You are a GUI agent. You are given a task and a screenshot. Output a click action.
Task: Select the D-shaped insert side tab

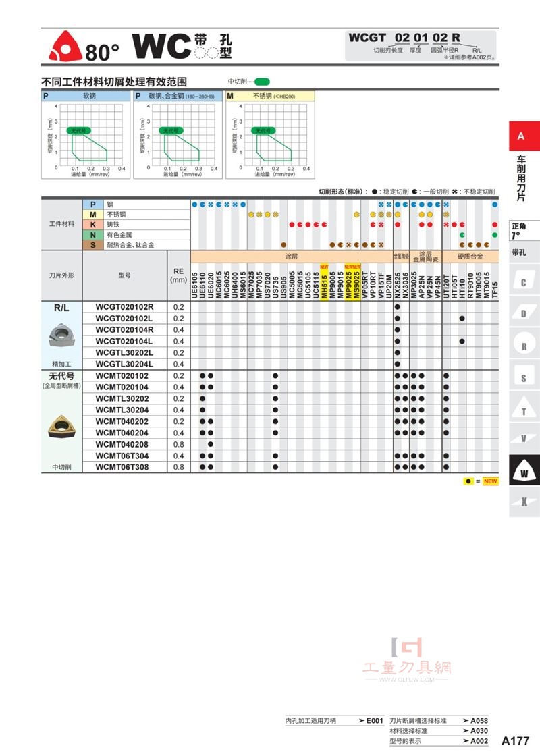524,313
